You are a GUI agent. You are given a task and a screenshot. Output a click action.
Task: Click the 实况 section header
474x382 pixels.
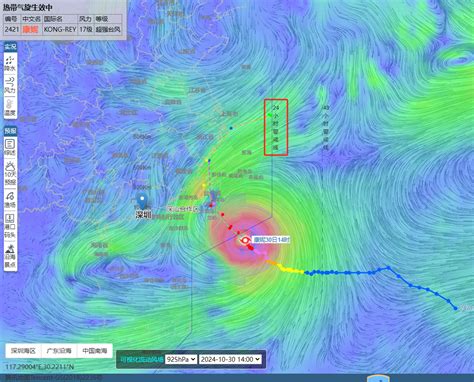pyautogui.click(x=10, y=47)
